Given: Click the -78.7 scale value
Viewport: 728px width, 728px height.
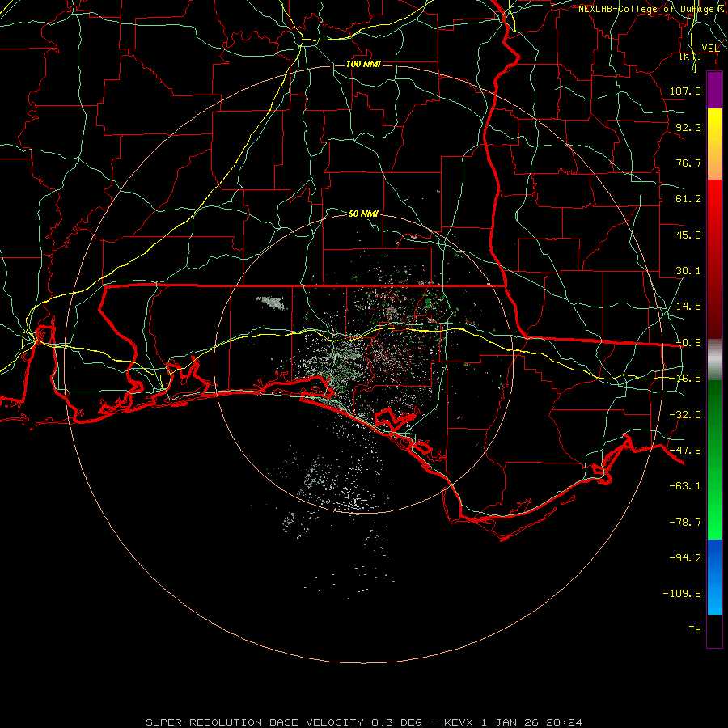Looking at the screenshot, I should [x=685, y=523].
